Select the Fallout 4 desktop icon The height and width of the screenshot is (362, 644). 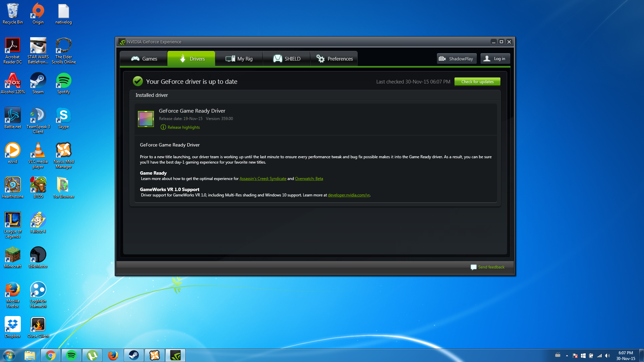pyautogui.click(x=38, y=223)
